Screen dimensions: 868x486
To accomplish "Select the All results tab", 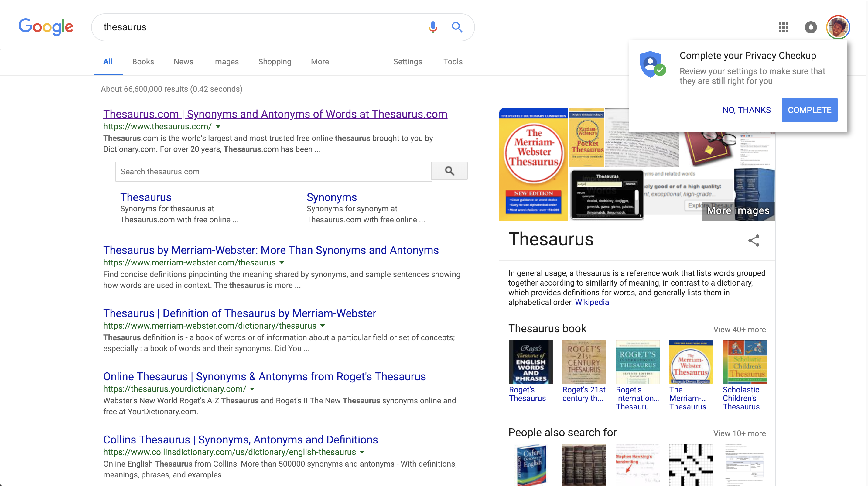I will click(108, 62).
